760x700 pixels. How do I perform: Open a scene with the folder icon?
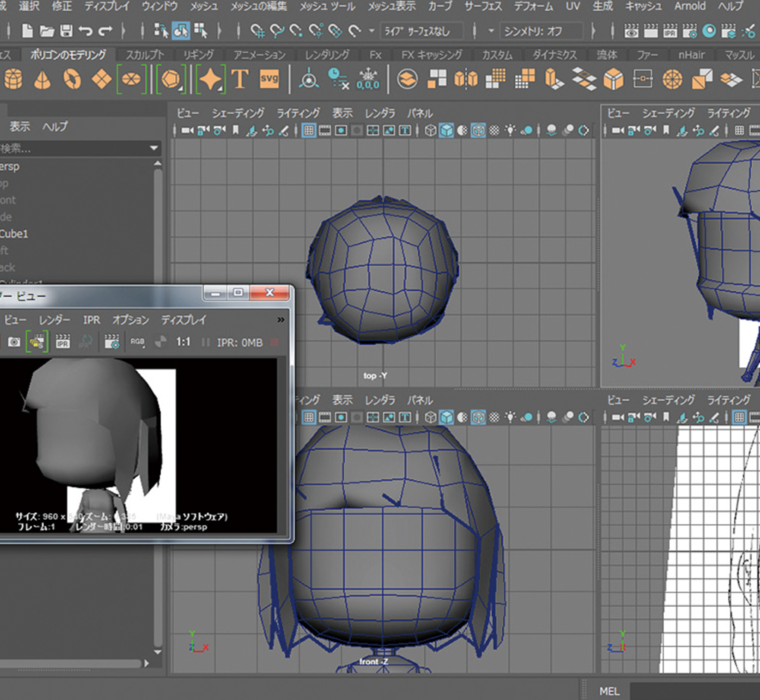[x=46, y=31]
